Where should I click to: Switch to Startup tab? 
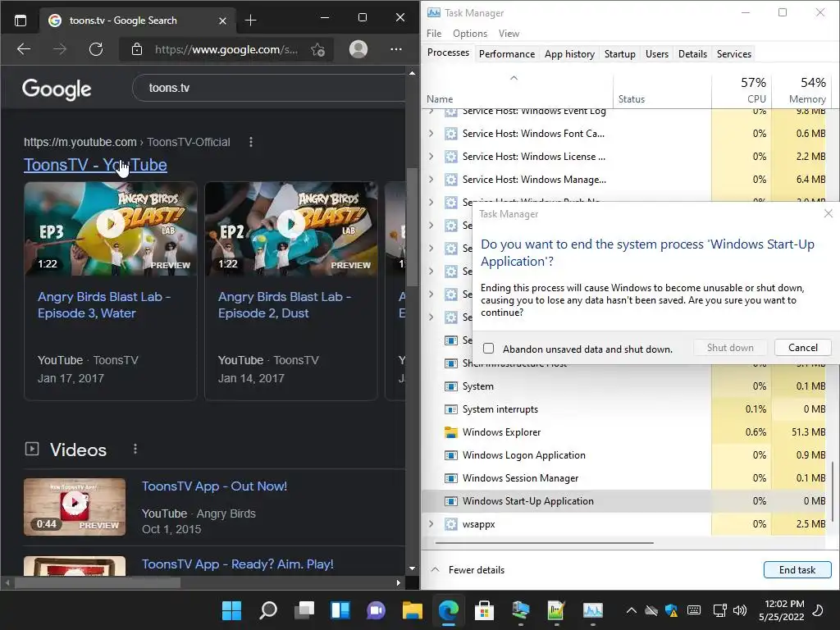click(x=620, y=53)
